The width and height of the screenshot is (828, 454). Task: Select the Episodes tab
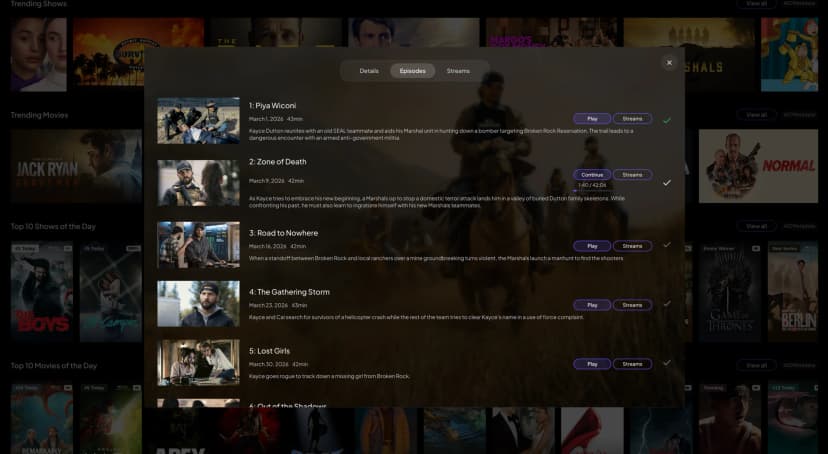(412, 71)
